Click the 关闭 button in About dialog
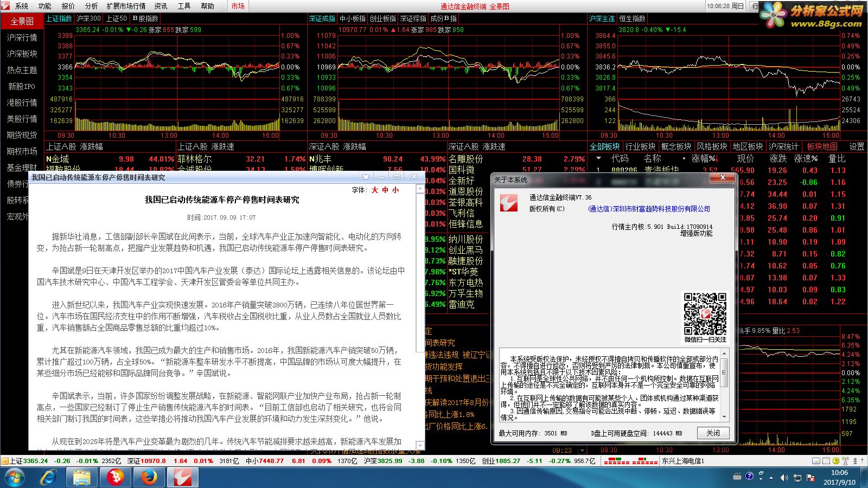Screen dimensions: 868x488 (x=713, y=433)
